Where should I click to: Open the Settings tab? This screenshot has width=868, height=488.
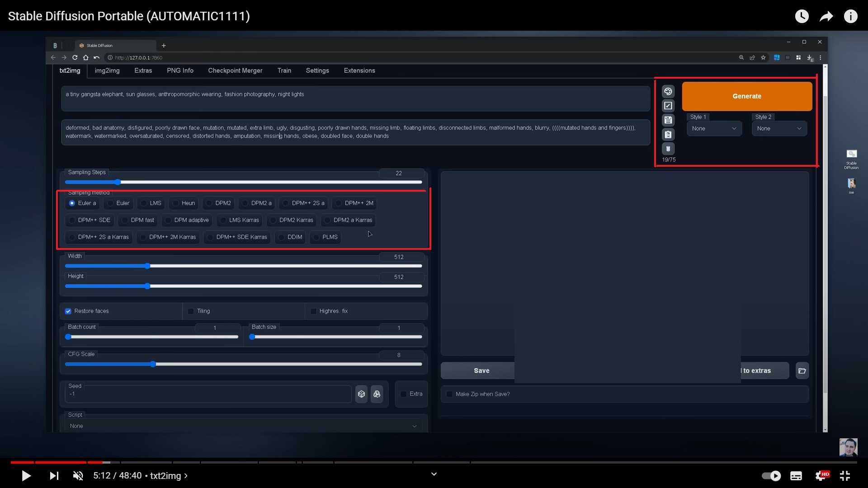tap(317, 70)
